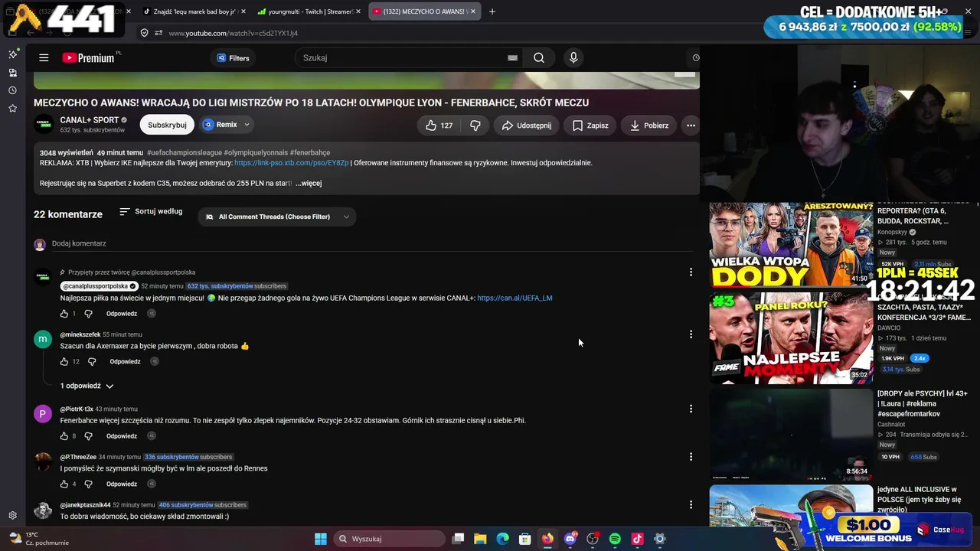
Task: Click the Subskrybuj button
Action: pyautogui.click(x=167, y=125)
